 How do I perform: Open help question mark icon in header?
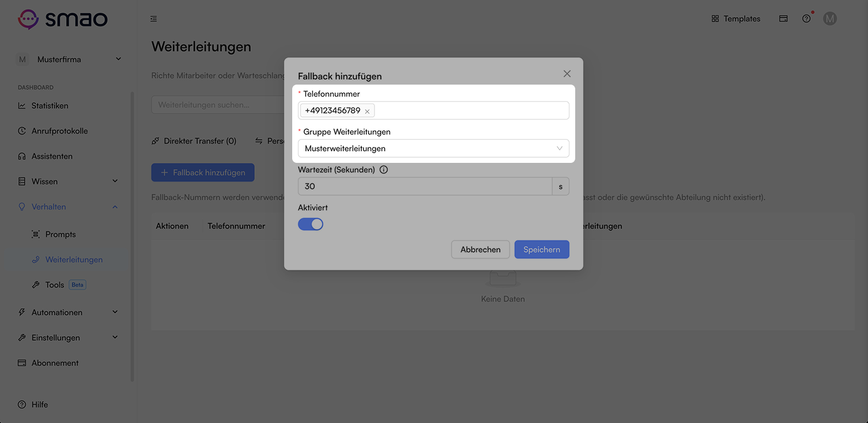click(x=806, y=19)
